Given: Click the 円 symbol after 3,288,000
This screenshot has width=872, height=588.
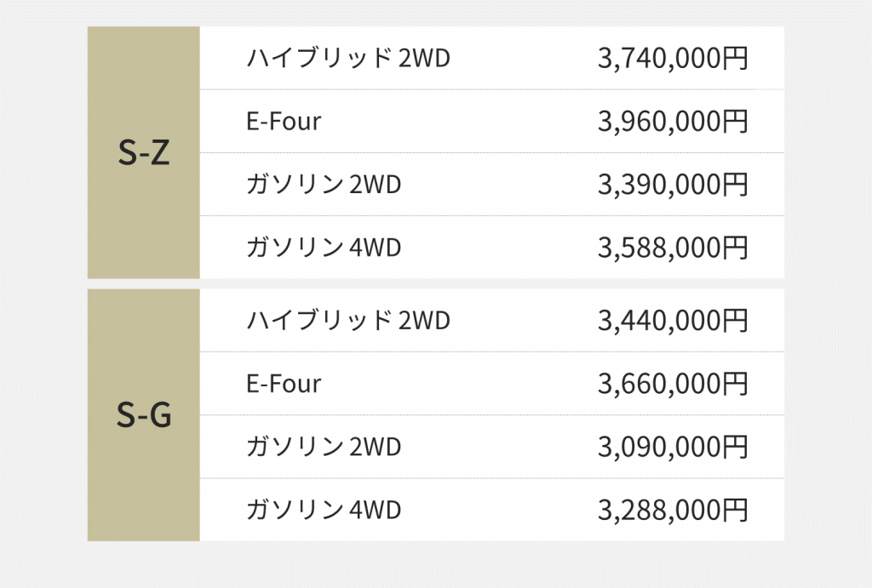Looking at the screenshot, I should (735, 509).
